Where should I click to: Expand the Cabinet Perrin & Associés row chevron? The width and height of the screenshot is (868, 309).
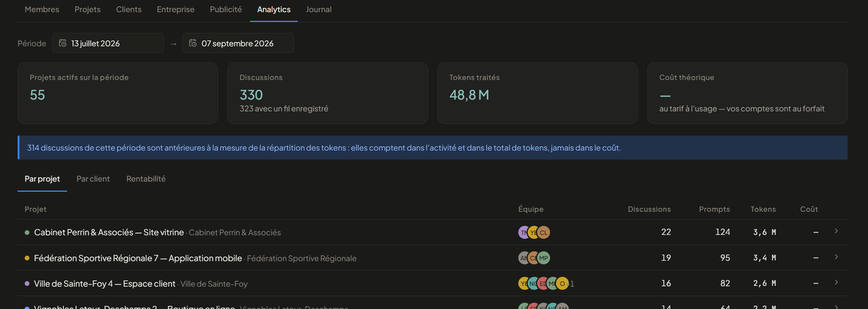[x=837, y=231]
